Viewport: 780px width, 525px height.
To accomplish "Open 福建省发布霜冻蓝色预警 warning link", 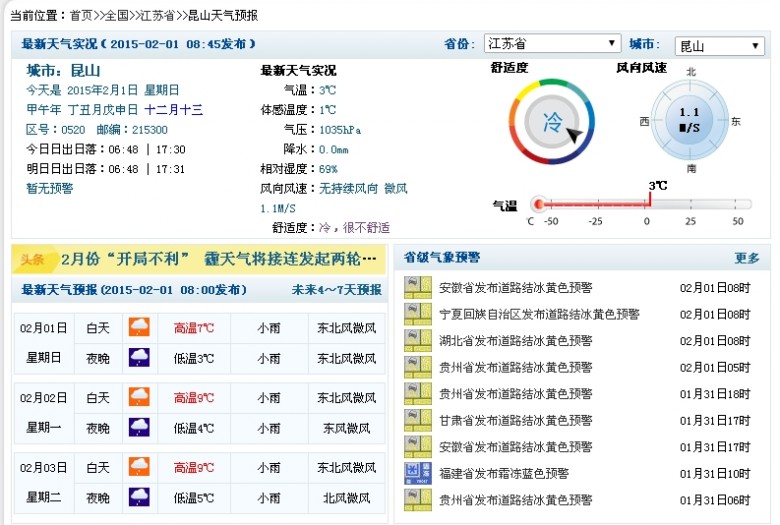I will click(504, 473).
